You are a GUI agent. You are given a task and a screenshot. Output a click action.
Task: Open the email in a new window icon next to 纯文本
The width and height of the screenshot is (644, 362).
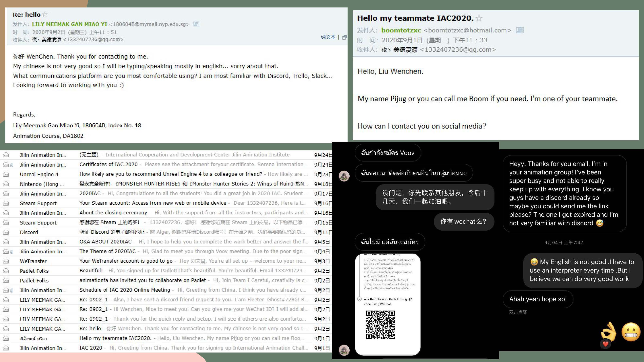click(344, 38)
